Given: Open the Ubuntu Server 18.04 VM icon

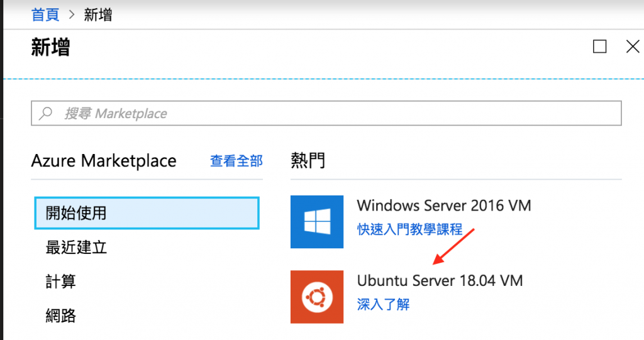Looking at the screenshot, I should tap(317, 297).
